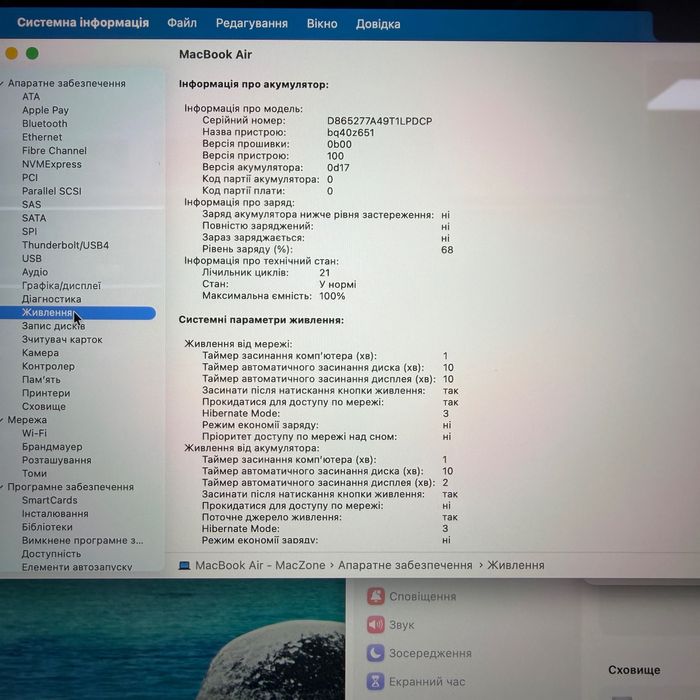The width and height of the screenshot is (700, 700).
Task: Select Запис дисків in the sidebar
Action: point(54,326)
